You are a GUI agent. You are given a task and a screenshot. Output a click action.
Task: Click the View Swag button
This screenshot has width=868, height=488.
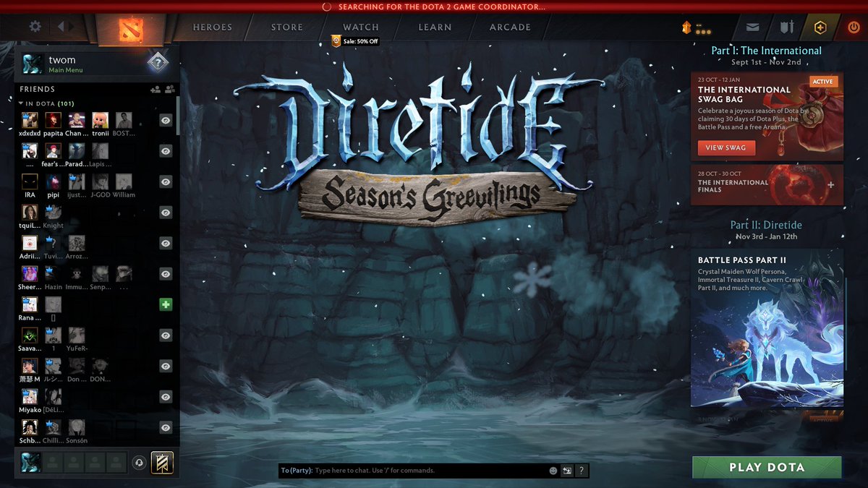726,147
